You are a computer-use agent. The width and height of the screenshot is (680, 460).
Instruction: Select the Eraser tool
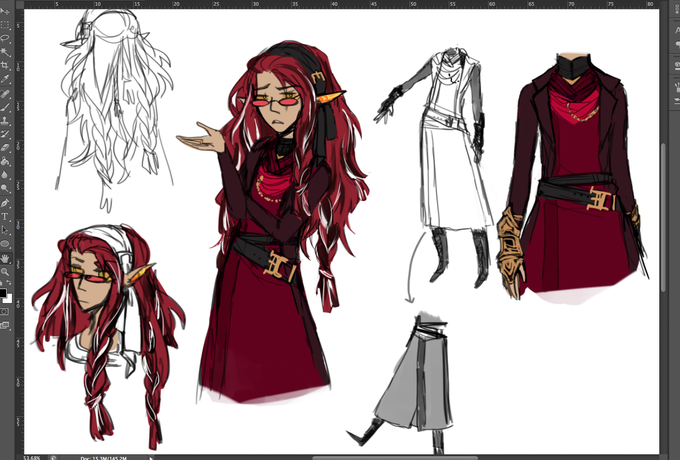(x=5, y=147)
